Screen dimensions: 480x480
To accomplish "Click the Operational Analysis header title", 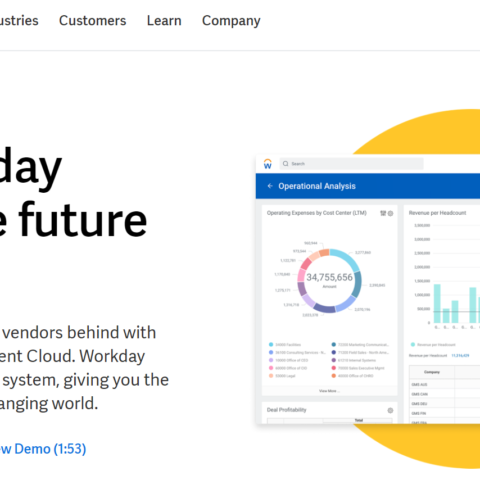I will point(317,186).
